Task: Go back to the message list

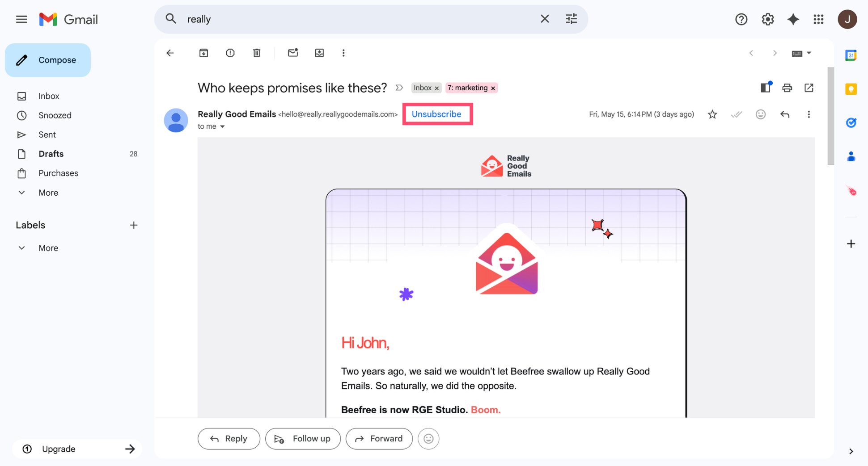Action: pyautogui.click(x=170, y=53)
